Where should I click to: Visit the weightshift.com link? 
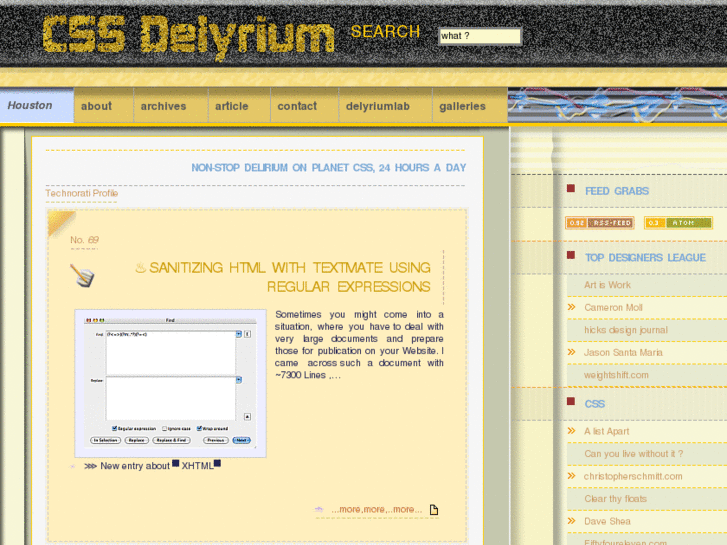(x=616, y=375)
